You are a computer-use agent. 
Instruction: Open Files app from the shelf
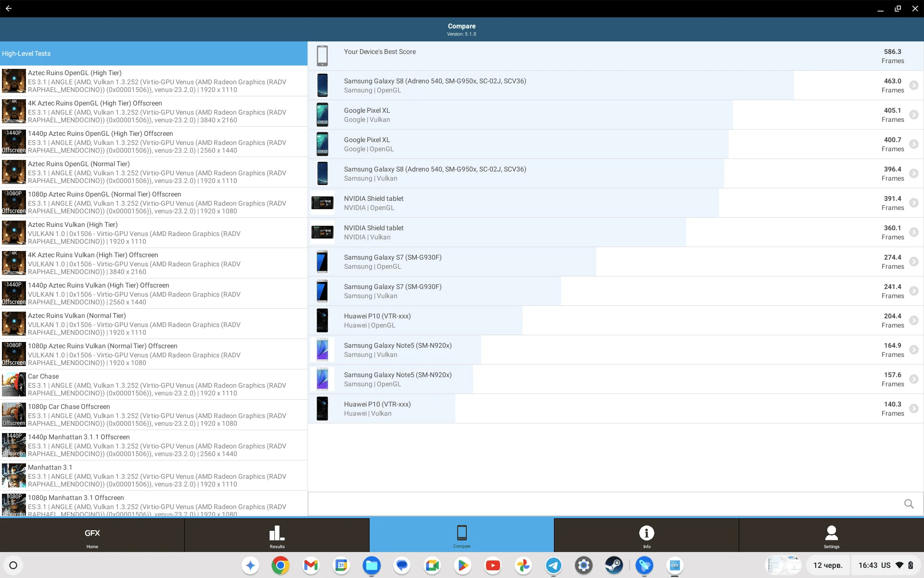click(x=372, y=565)
